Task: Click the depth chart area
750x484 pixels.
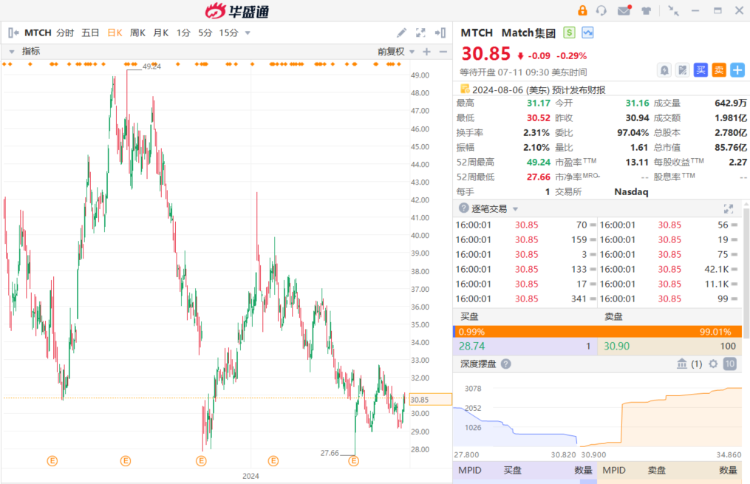Action: tap(597, 415)
